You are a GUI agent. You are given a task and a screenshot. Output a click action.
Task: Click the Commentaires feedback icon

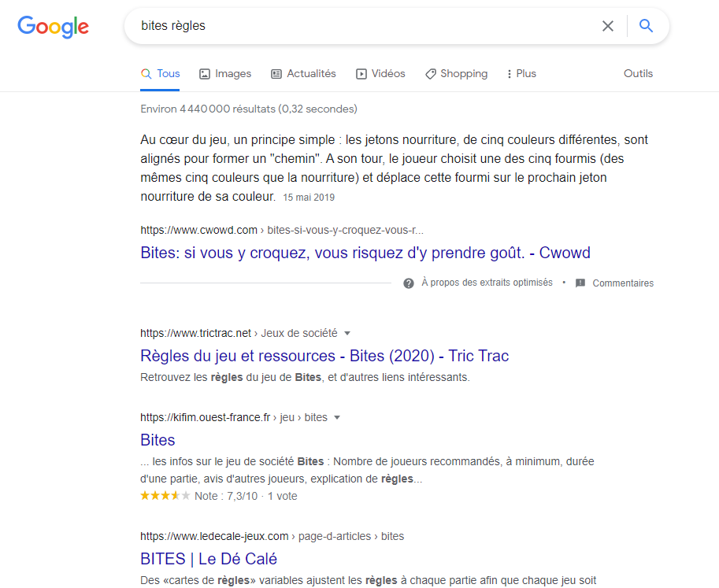[x=580, y=283]
